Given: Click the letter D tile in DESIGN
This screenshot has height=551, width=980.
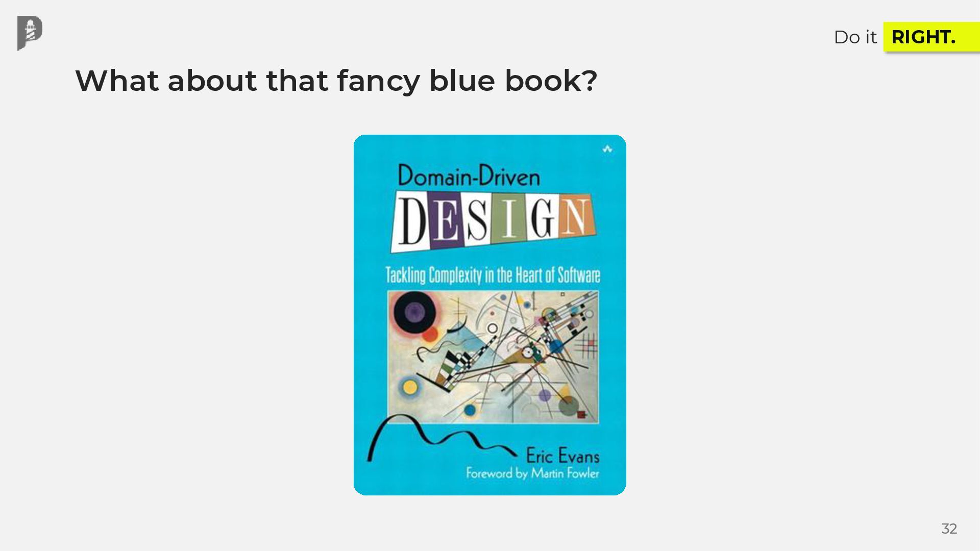Looking at the screenshot, I should pyautogui.click(x=412, y=222).
